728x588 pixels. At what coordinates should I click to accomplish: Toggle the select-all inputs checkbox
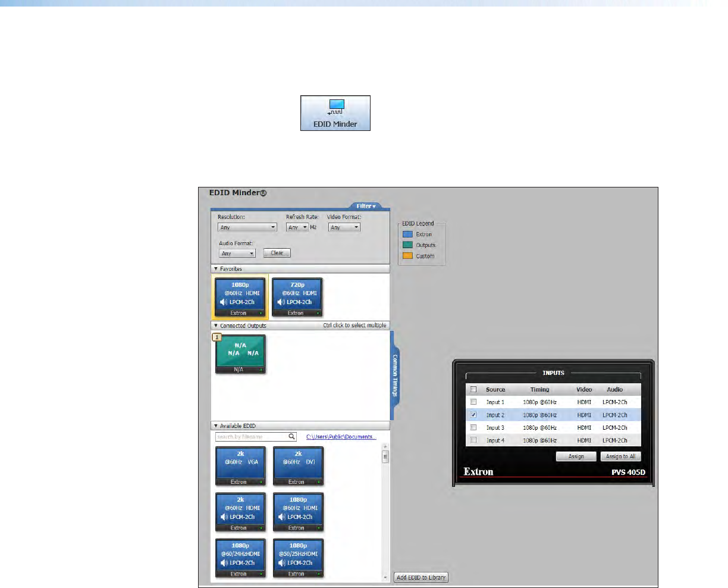(x=474, y=389)
